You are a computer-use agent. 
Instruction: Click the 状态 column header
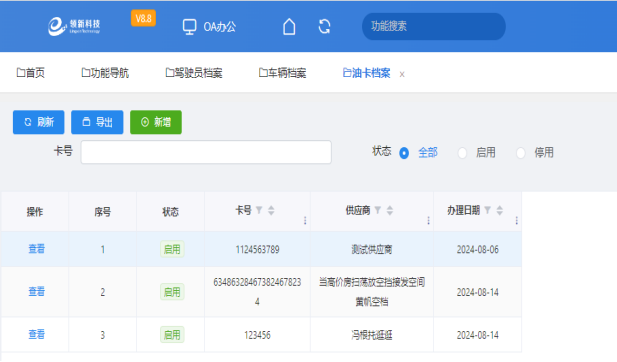pos(170,212)
